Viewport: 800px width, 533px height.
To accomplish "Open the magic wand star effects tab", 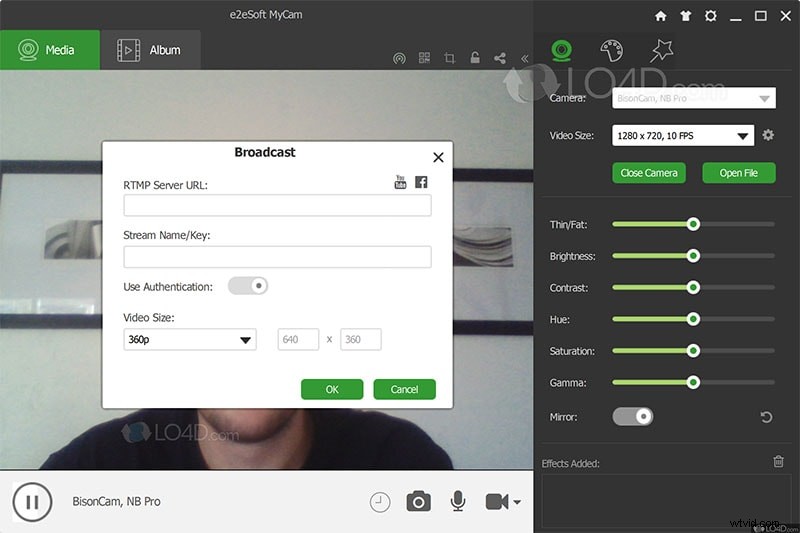I will [661, 51].
